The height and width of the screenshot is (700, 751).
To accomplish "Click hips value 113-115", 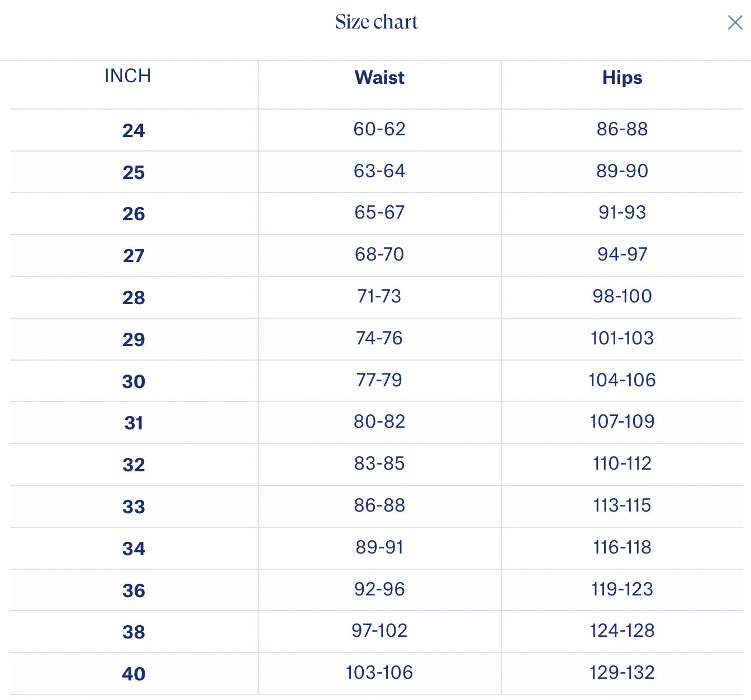I will (622, 505).
